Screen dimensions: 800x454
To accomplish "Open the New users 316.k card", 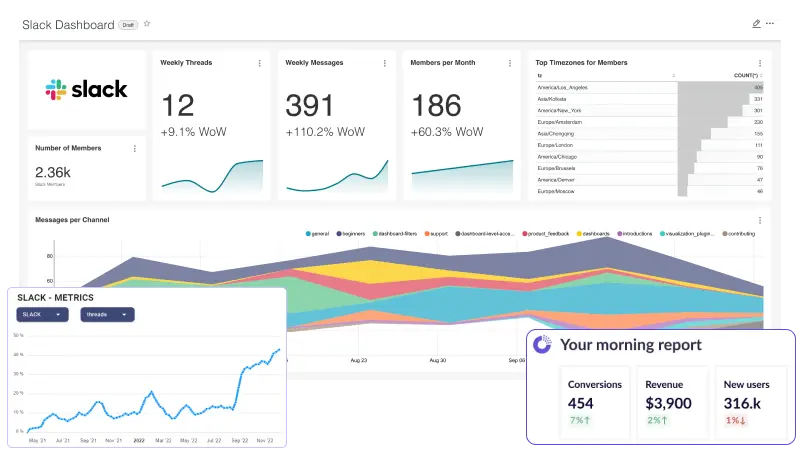I will (x=752, y=402).
